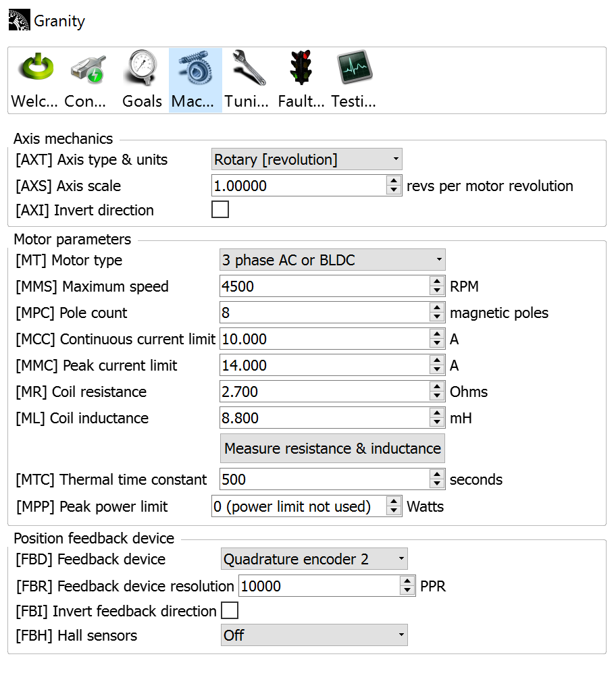Click the Feedback device resolution field

coord(319,586)
